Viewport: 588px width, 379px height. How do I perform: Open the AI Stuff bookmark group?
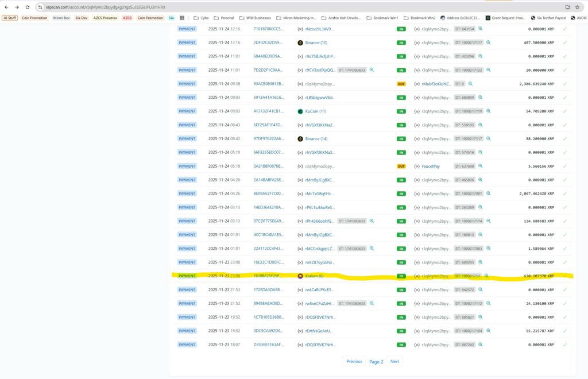coord(10,18)
